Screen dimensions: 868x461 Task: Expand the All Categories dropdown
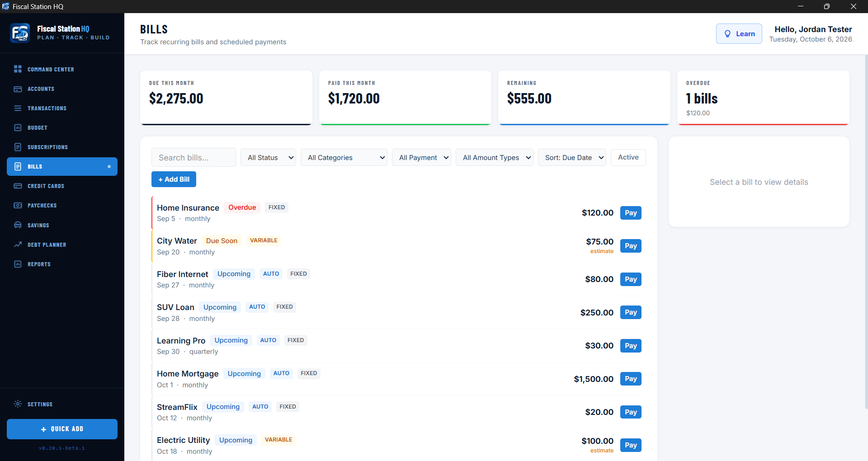coord(344,158)
